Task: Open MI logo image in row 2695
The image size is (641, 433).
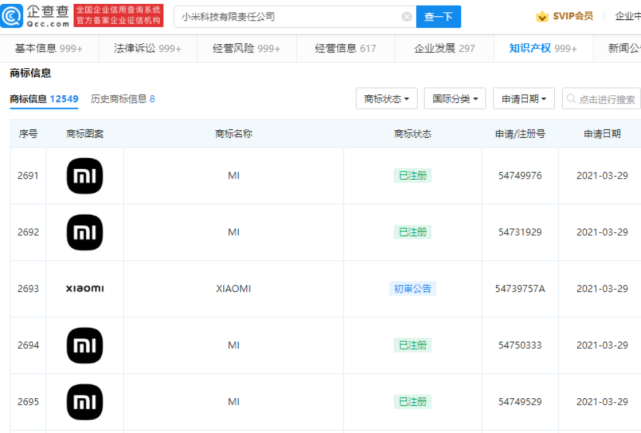Action: (x=84, y=401)
